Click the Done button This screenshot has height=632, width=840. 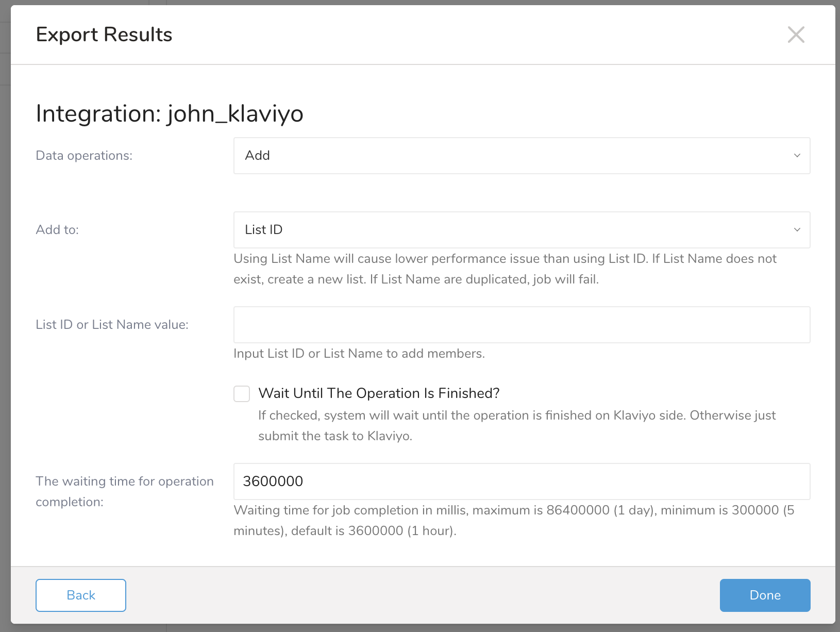(765, 595)
